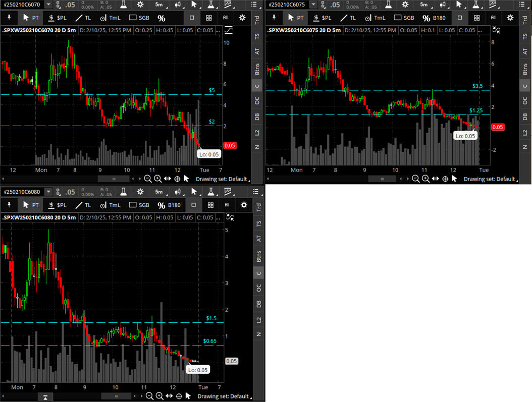Zoom in on the C6070 chart

point(158,179)
